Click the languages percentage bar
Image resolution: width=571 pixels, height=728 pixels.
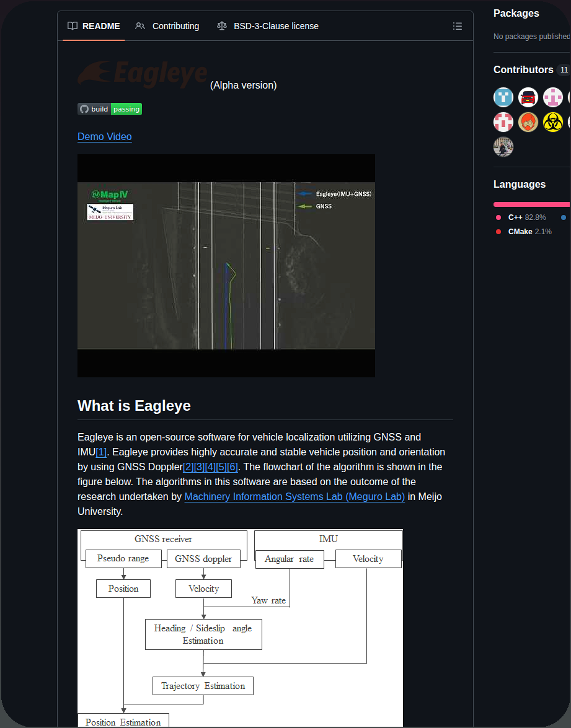click(x=531, y=204)
